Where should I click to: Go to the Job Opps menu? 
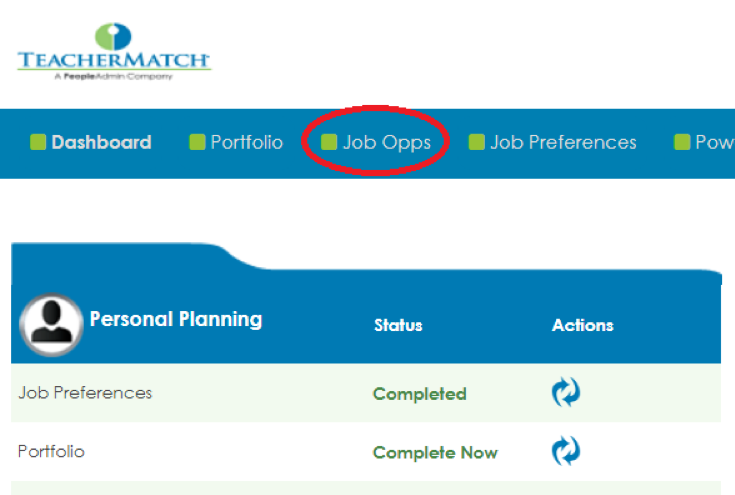(x=386, y=142)
